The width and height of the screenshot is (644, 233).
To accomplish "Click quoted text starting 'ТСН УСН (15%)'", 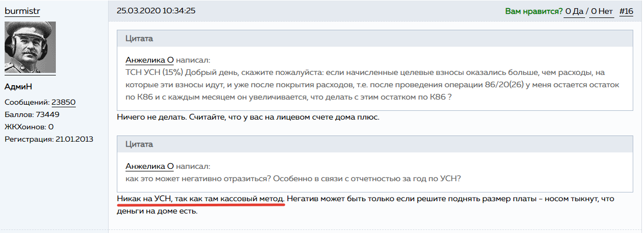I will coord(373,84).
